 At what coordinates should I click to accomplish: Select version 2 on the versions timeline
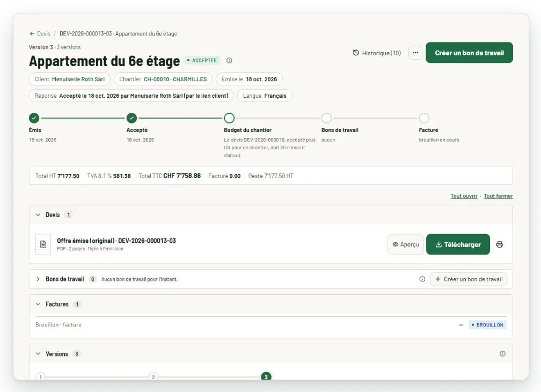coord(153,377)
